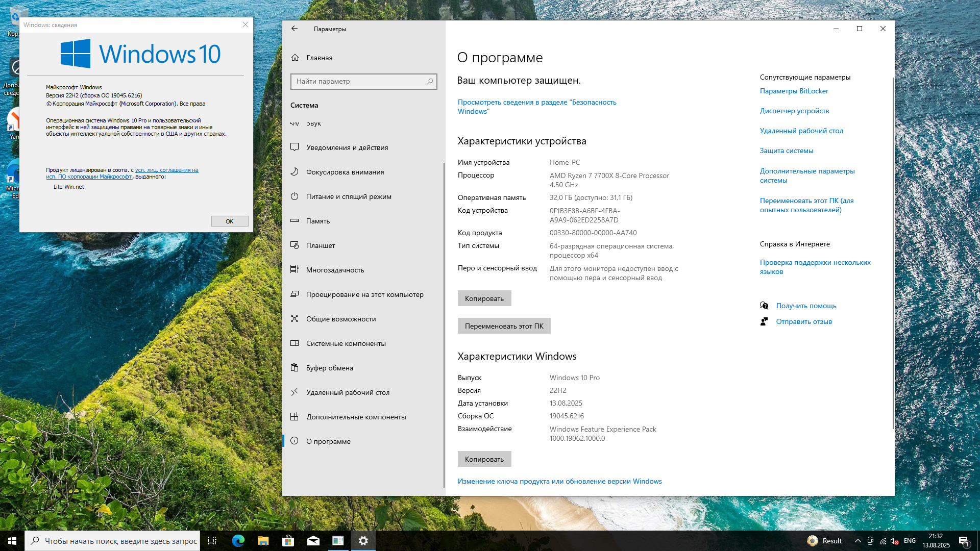Open the Multitasking (Многозадачность) section

coord(334,270)
